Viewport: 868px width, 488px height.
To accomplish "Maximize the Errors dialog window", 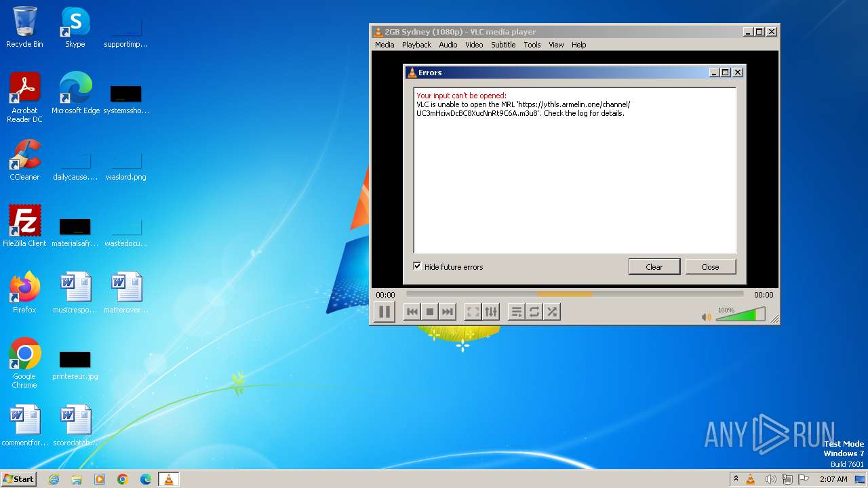I will click(x=726, y=73).
